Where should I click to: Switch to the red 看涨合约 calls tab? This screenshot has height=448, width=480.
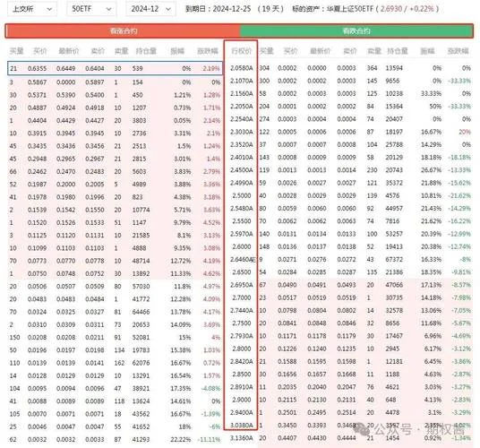point(123,31)
